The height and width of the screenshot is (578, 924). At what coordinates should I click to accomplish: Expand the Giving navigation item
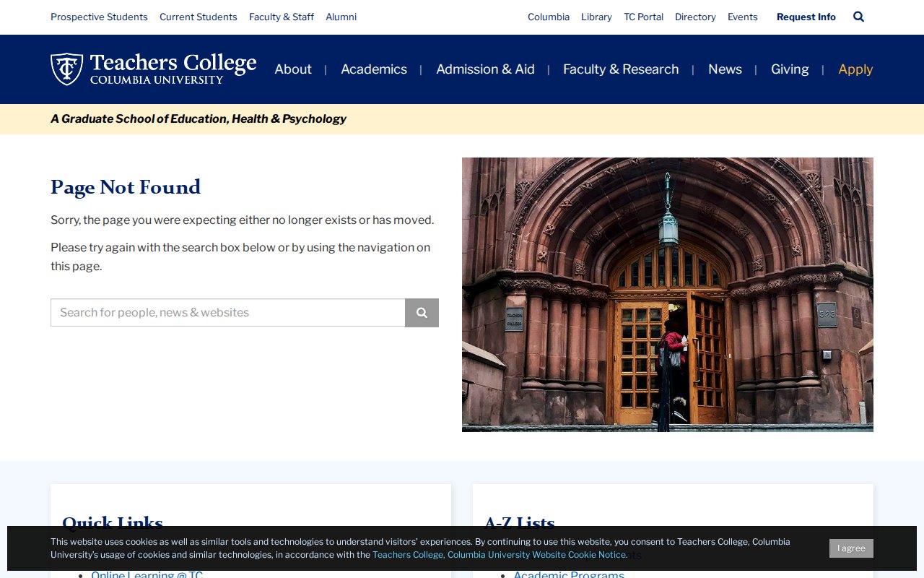click(790, 69)
